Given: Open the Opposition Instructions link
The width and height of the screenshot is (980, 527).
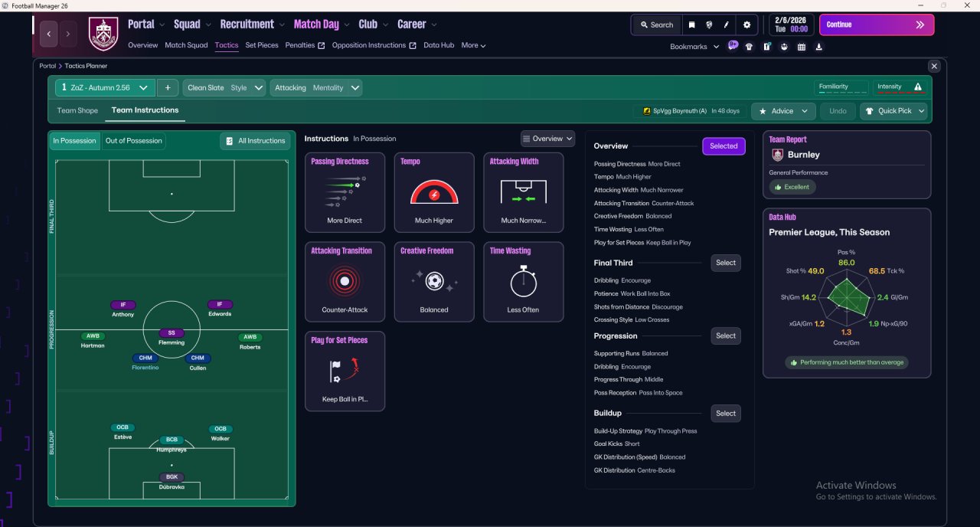Looking at the screenshot, I should [x=374, y=45].
